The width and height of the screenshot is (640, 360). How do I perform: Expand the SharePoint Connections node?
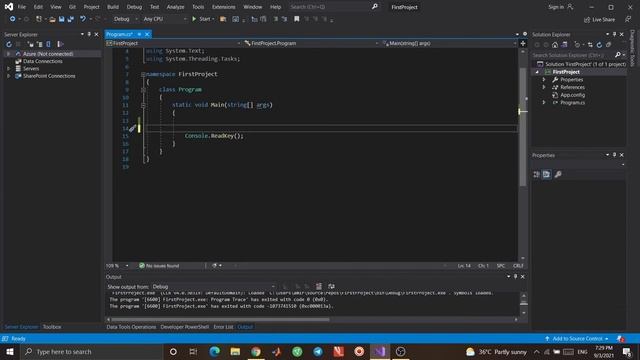9,76
